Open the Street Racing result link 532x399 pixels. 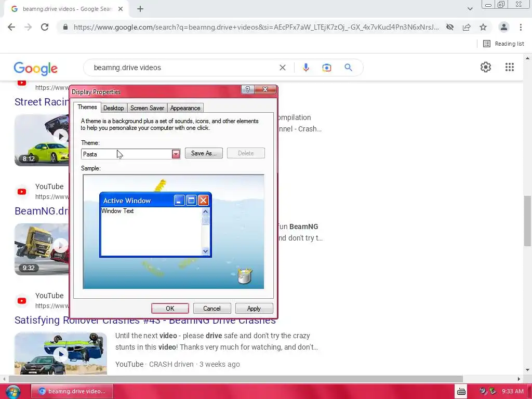(42, 102)
